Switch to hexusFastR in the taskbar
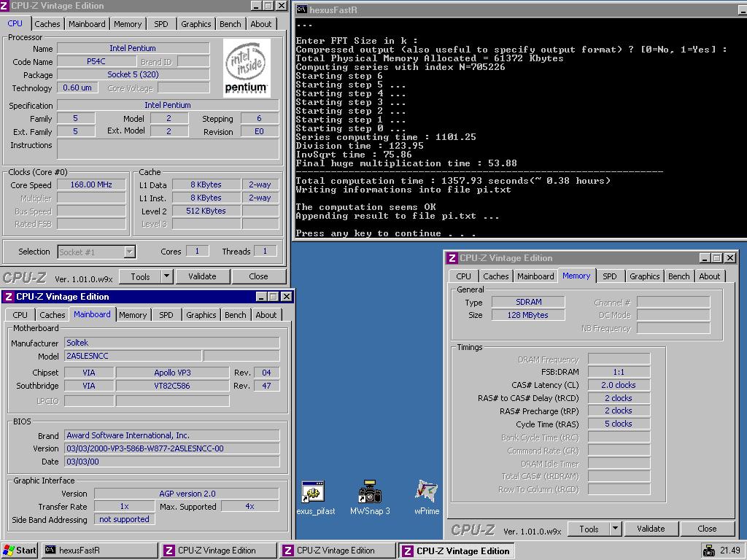Image resolution: width=747 pixels, height=560 pixels. [99, 551]
